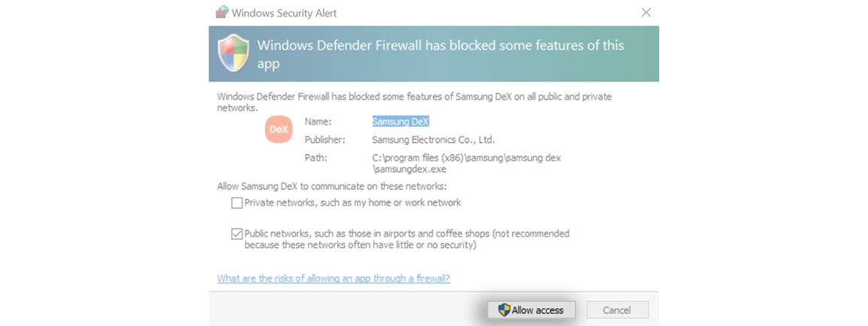Close the Windows Security Alert dialog
Image resolution: width=868 pixels, height=326 pixels.
646,12
